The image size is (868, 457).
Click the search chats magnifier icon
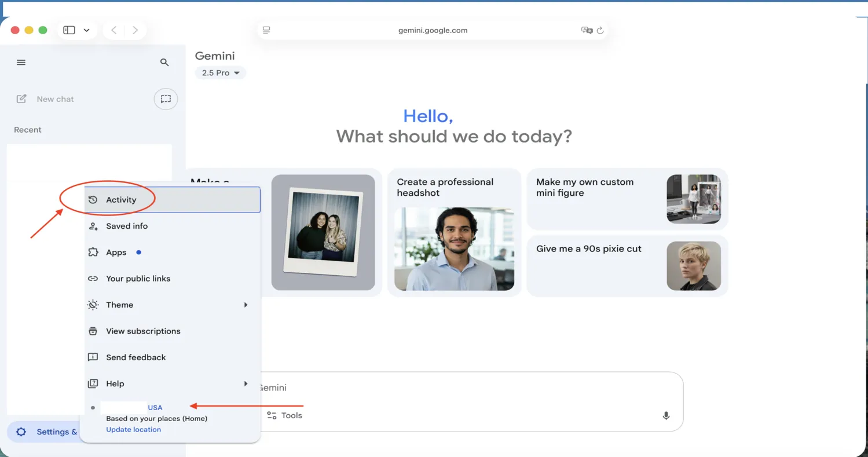pos(164,63)
